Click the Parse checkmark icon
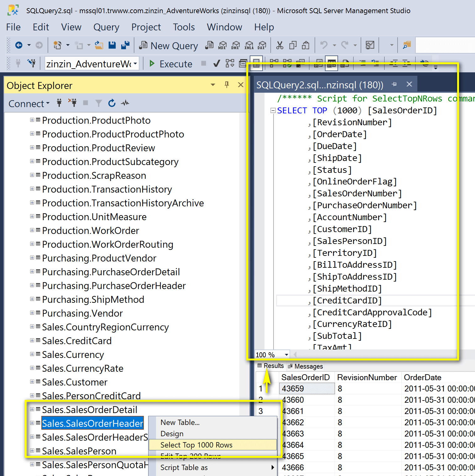 tap(216, 64)
